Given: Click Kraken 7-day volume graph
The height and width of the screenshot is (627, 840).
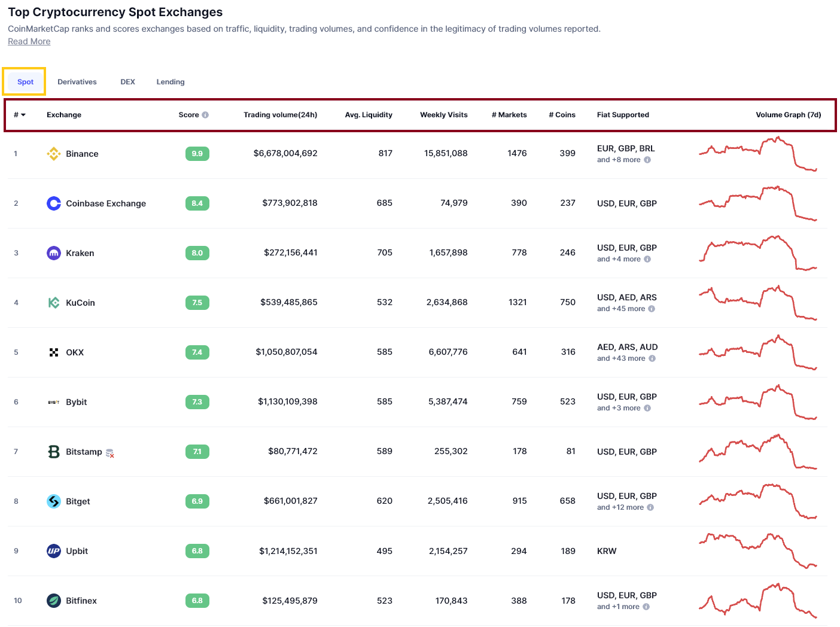Looking at the screenshot, I should [x=758, y=253].
